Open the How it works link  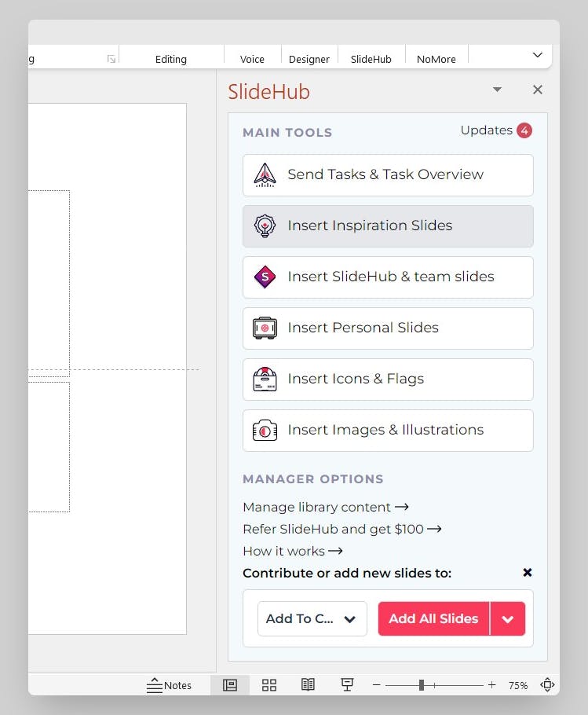coord(292,551)
